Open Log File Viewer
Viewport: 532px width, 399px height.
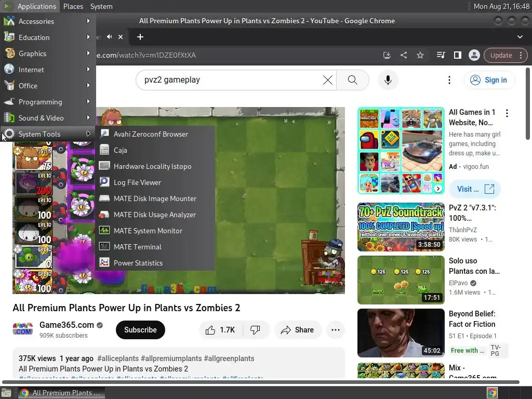click(155, 182)
